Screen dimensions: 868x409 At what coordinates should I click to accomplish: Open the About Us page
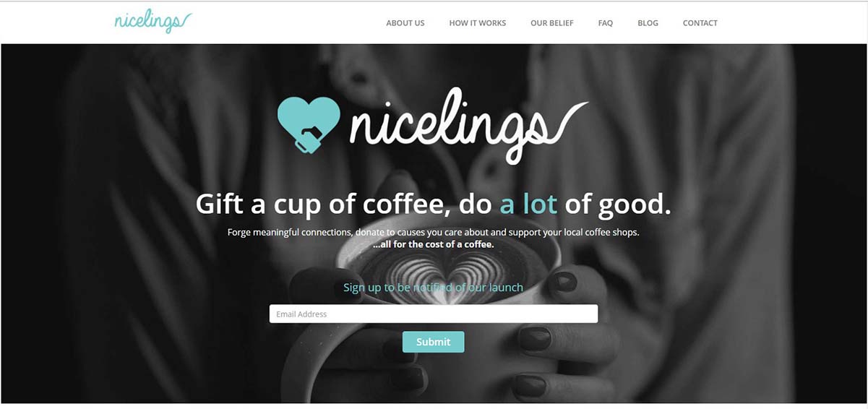click(405, 23)
